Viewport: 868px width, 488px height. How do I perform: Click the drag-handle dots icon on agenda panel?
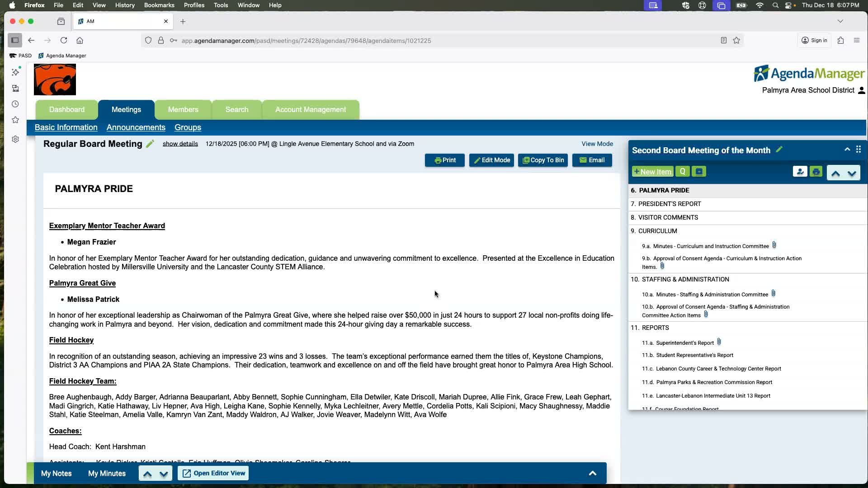click(x=858, y=150)
